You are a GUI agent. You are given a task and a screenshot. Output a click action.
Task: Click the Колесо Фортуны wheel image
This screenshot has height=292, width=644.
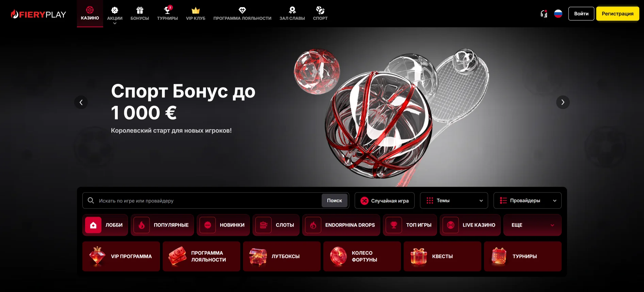(x=338, y=256)
